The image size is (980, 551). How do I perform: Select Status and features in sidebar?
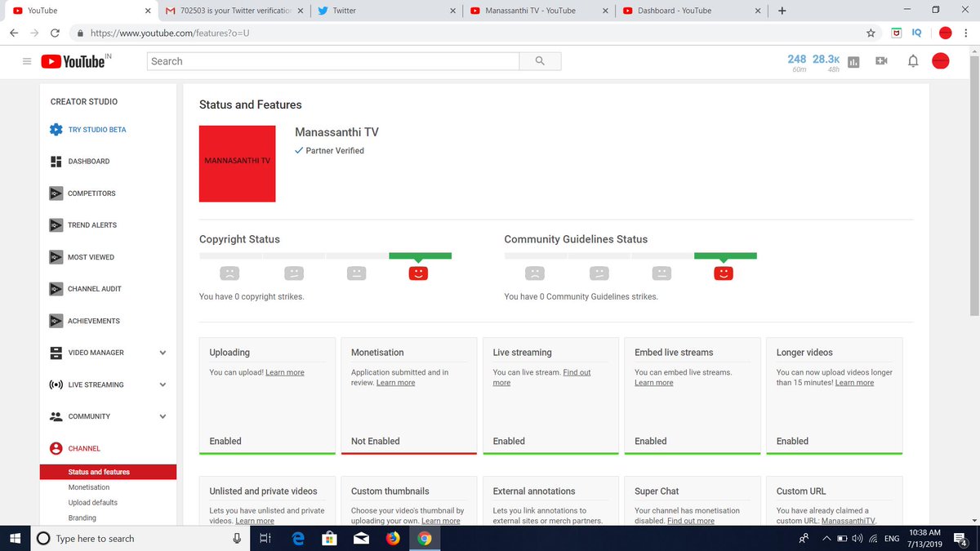[108, 472]
